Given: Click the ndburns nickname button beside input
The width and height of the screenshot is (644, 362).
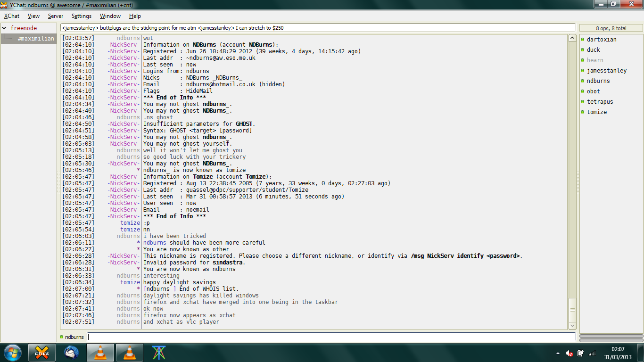Looking at the screenshot, I should [72, 337].
